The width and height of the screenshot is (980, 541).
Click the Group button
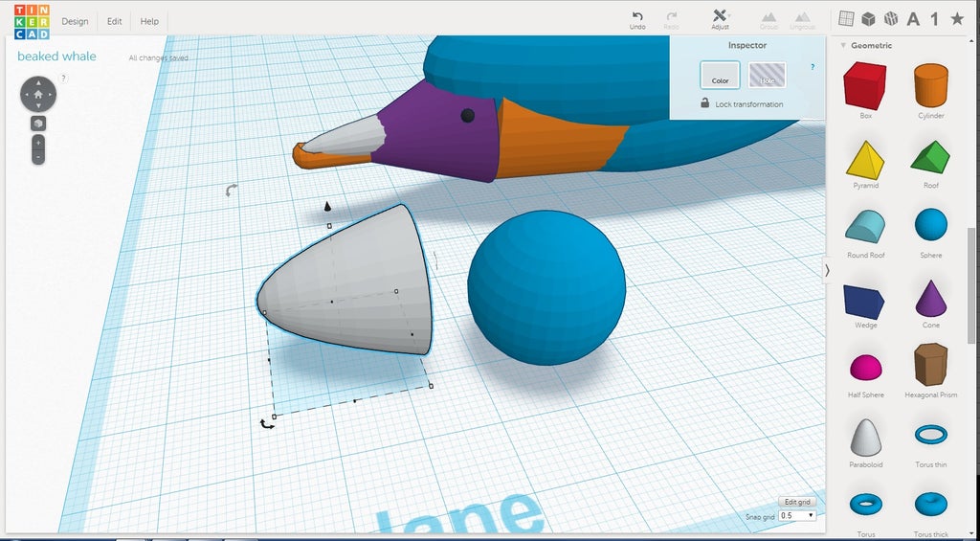coord(768,20)
